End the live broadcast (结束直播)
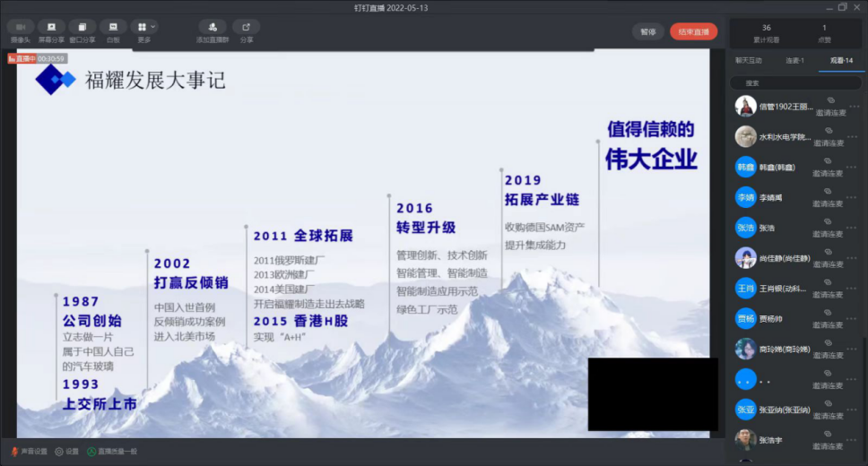 [693, 32]
